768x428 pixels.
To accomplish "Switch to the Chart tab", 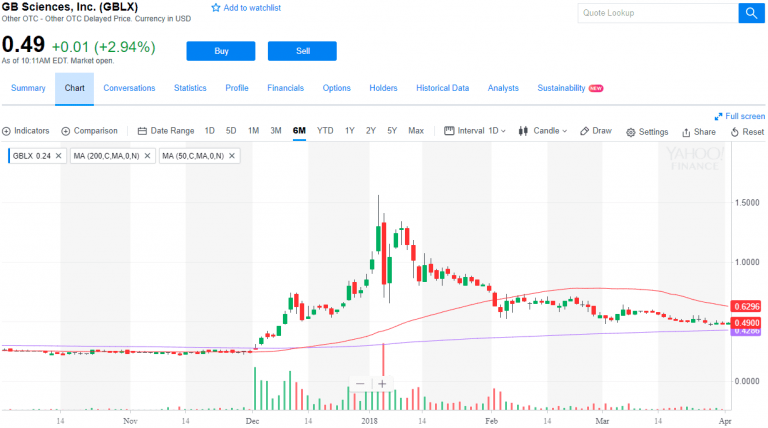I will pyautogui.click(x=74, y=88).
